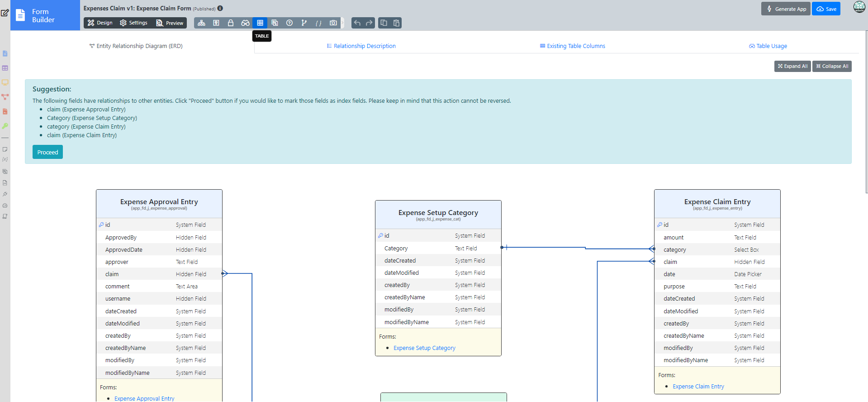Click the binoculars icon in the toolbar
The height and width of the screenshot is (402, 868).
[245, 23]
